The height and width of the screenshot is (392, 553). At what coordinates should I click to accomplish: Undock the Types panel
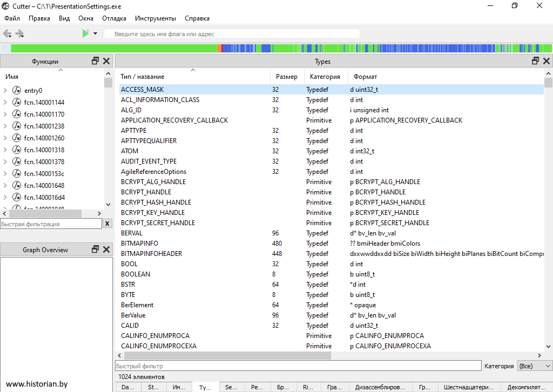[536, 61]
